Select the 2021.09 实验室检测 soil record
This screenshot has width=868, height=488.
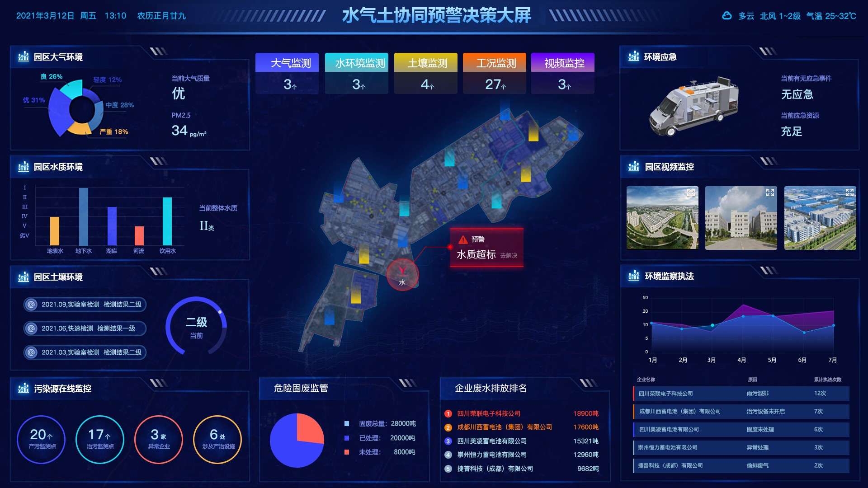[x=85, y=305]
